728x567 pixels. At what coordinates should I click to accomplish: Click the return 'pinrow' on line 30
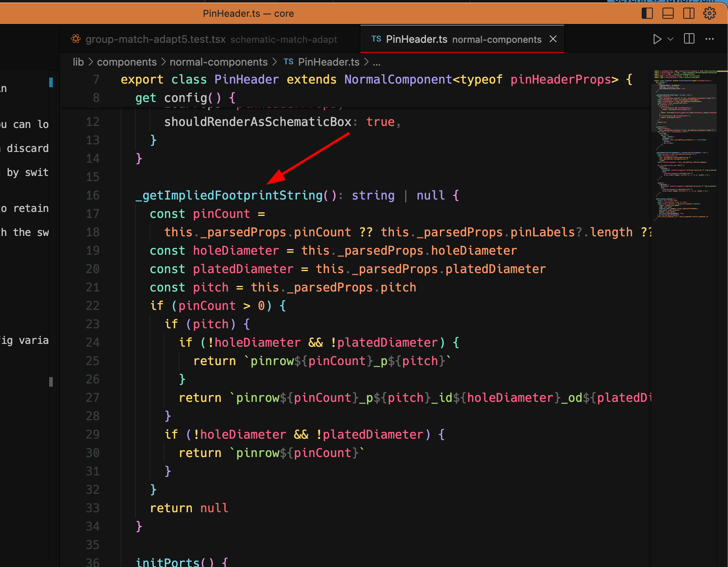pyautogui.click(x=271, y=453)
